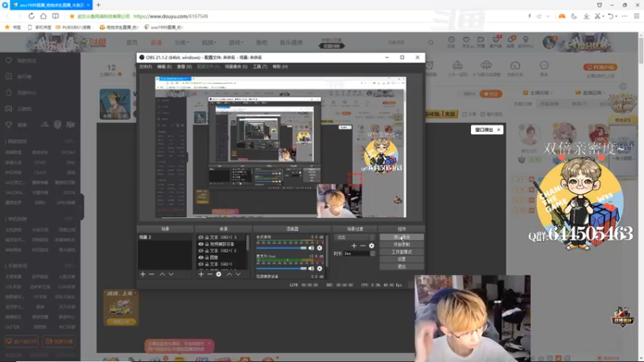644x362 pixels.
Task: Remove selected scene with minus icon
Action: click(x=151, y=274)
